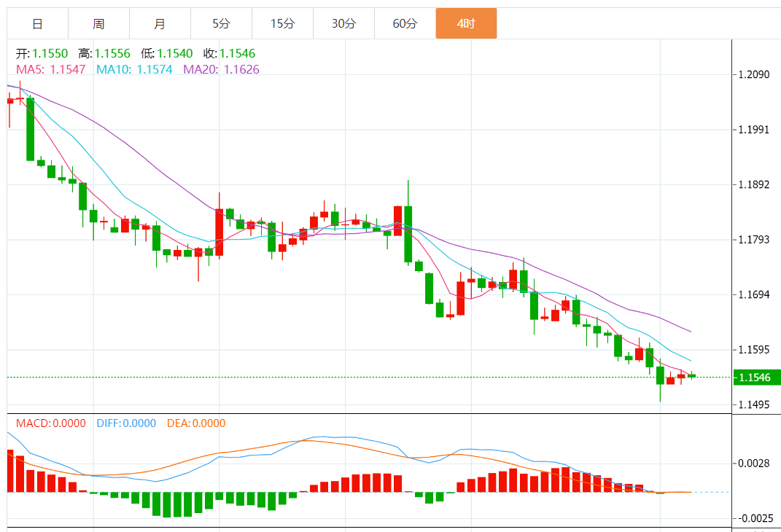The width and height of the screenshot is (781, 532).
Task: Switch to the 日 daily chart tab
Action: 37,23
